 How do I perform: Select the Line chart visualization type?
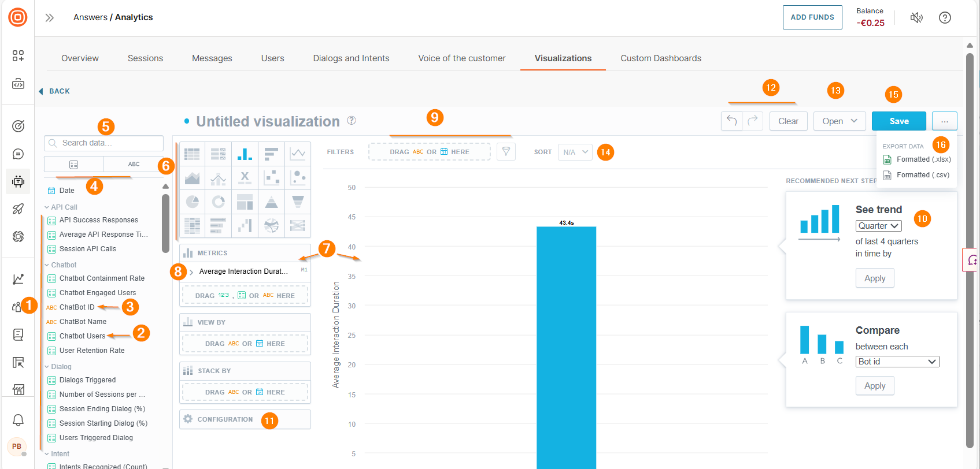click(x=298, y=154)
